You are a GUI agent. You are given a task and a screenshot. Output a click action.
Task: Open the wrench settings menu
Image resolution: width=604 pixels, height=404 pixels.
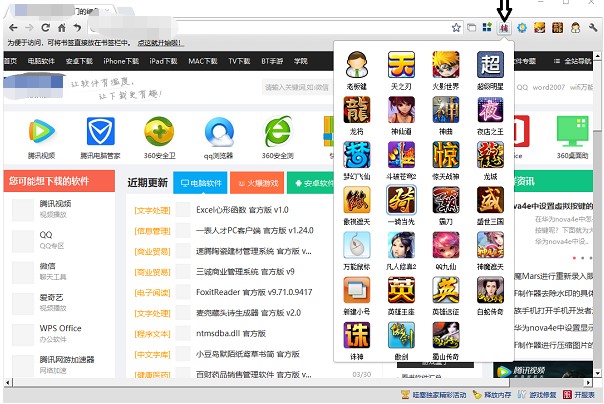(x=593, y=28)
